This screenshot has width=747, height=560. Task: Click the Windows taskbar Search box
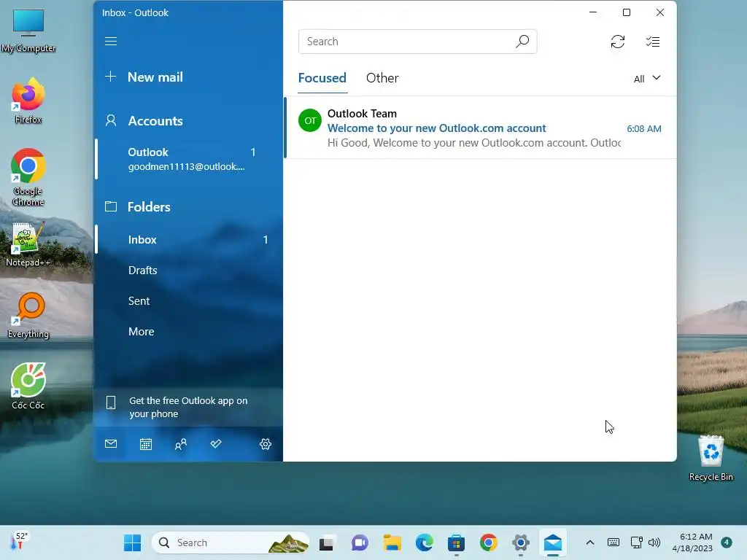click(x=231, y=542)
